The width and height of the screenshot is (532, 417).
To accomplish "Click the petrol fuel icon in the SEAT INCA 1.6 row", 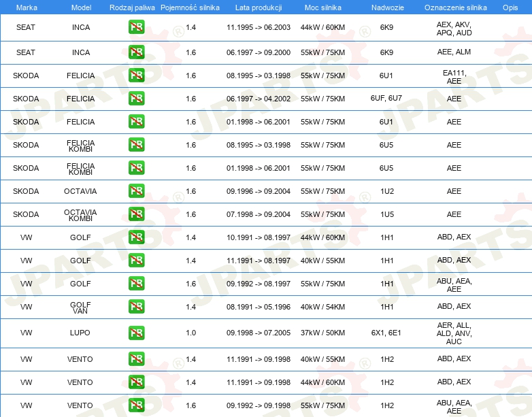I will (x=136, y=52).
